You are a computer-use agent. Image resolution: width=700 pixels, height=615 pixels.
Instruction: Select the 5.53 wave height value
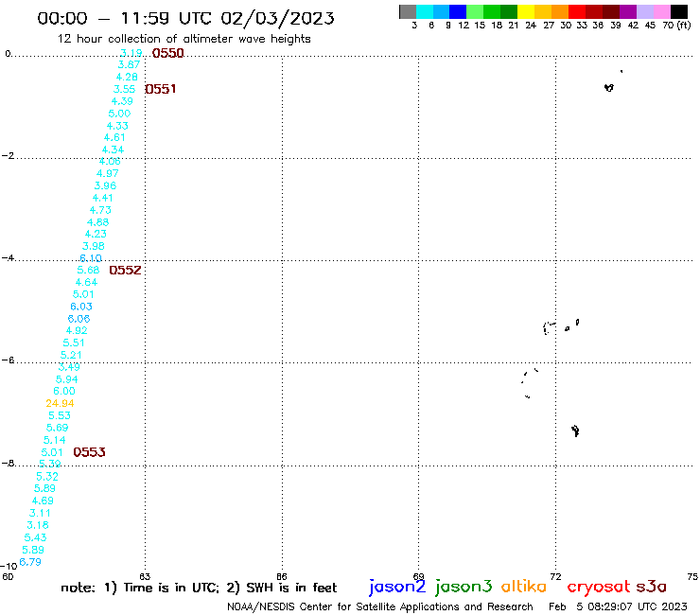click(x=60, y=415)
